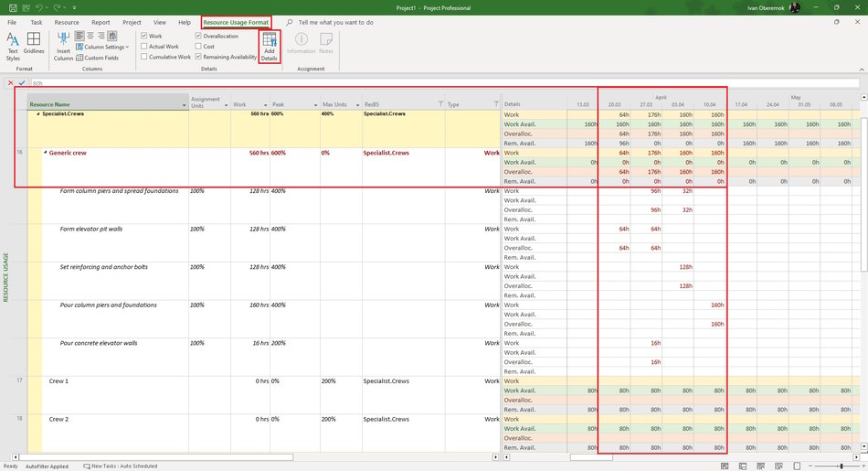Select Set reinforcing and anchor bolts row

pyautogui.click(x=104, y=267)
